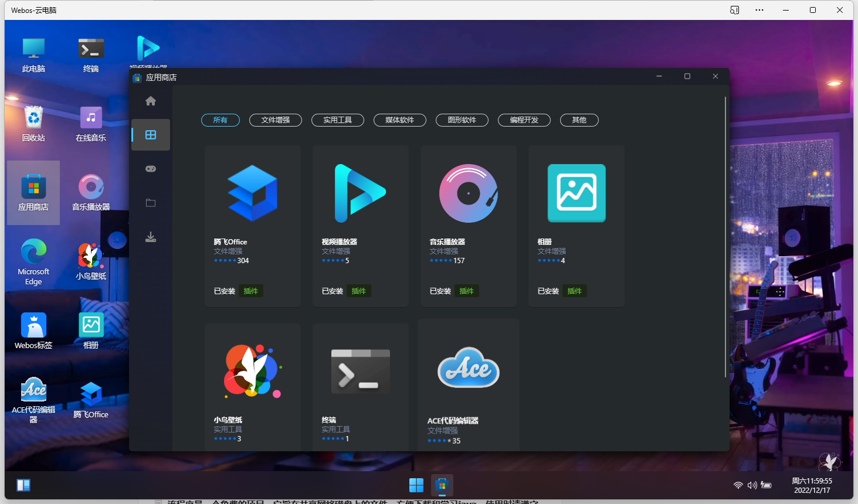Image resolution: width=858 pixels, height=504 pixels.
Task: Open the games controller section in store sidebar
Action: point(151,169)
